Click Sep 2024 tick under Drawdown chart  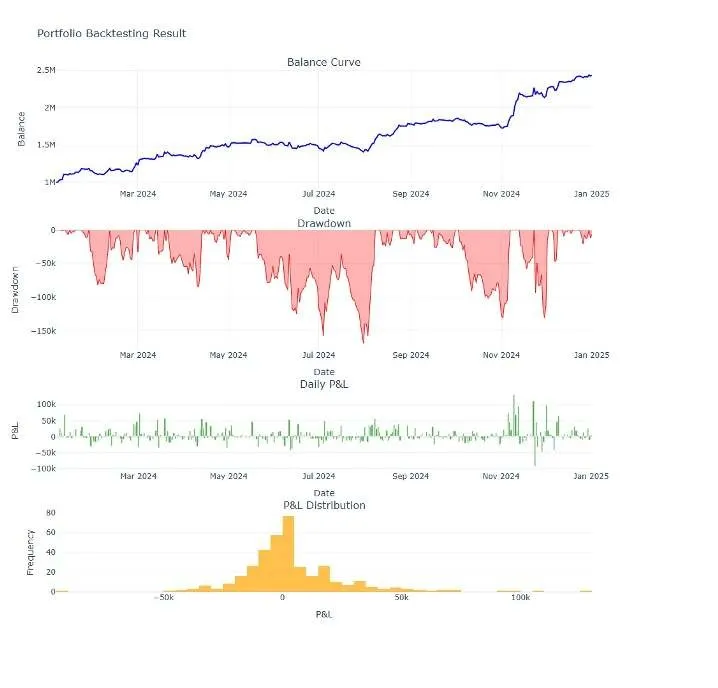pyautogui.click(x=411, y=355)
